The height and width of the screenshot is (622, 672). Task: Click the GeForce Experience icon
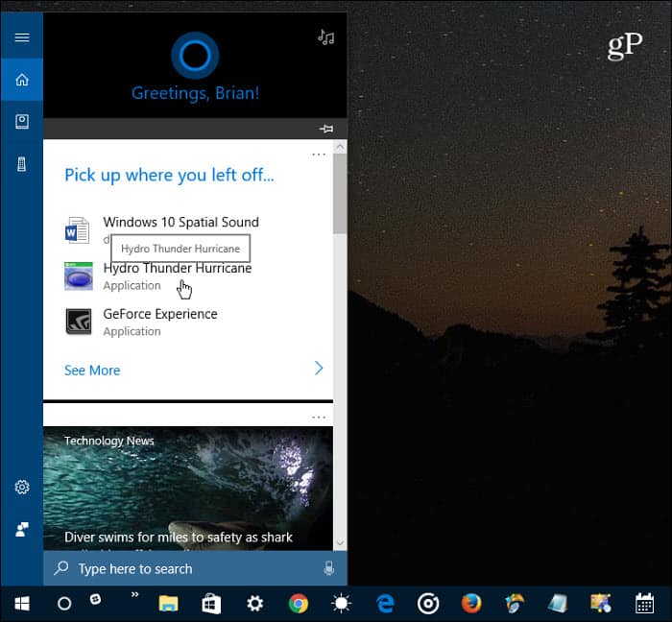pyautogui.click(x=79, y=322)
